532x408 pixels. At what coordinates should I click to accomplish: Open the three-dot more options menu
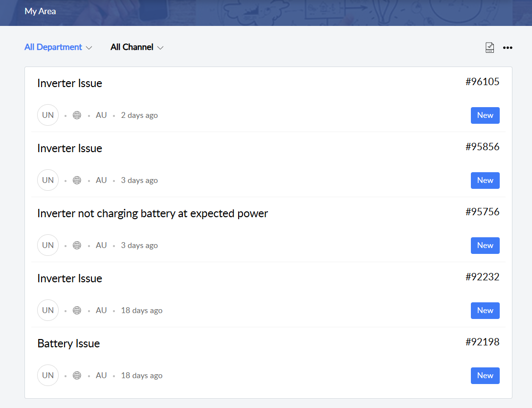pos(508,47)
